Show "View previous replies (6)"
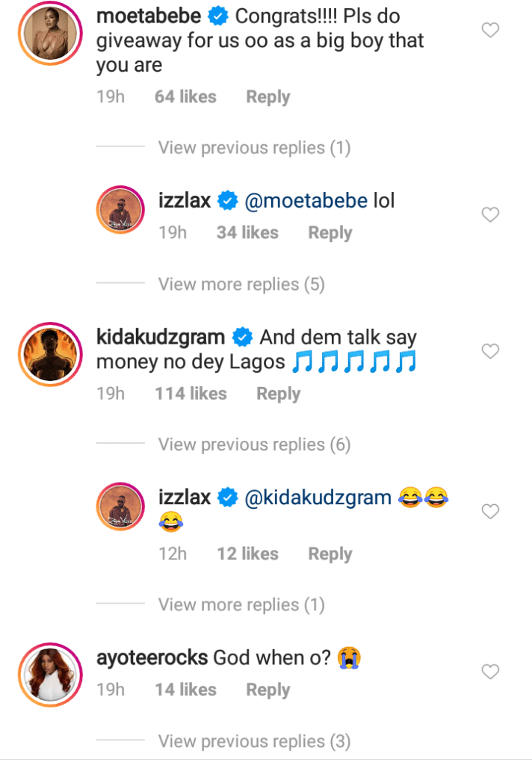 pos(254,445)
